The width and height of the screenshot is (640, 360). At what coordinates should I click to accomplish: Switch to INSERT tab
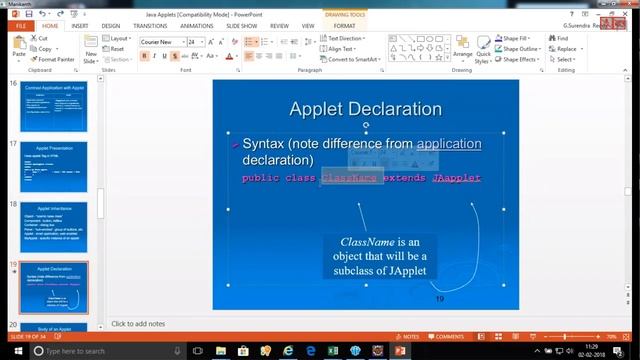pyautogui.click(x=80, y=26)
